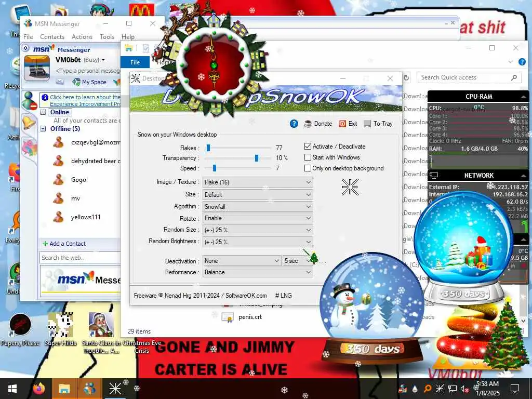This screenshot has height=399, width=532.
Task: Expand the File Explorer ribbon chevron
Action: pos(511,62)
